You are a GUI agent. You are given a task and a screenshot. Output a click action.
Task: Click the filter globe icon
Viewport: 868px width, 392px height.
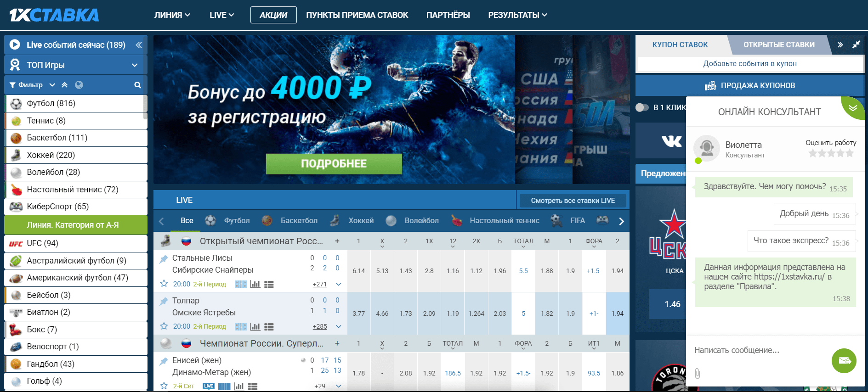79,85
